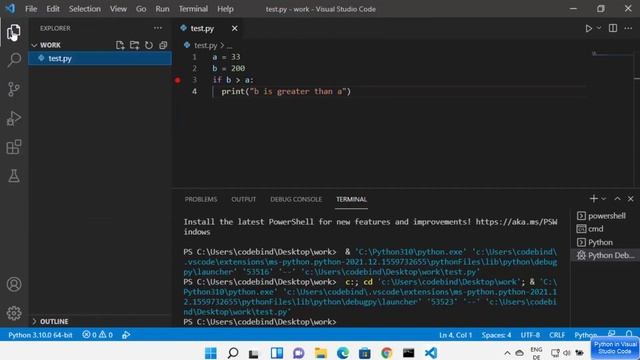Create a new file in WORK folder
This screenshot has width=640, height=360.
click(x=120, y=45)
